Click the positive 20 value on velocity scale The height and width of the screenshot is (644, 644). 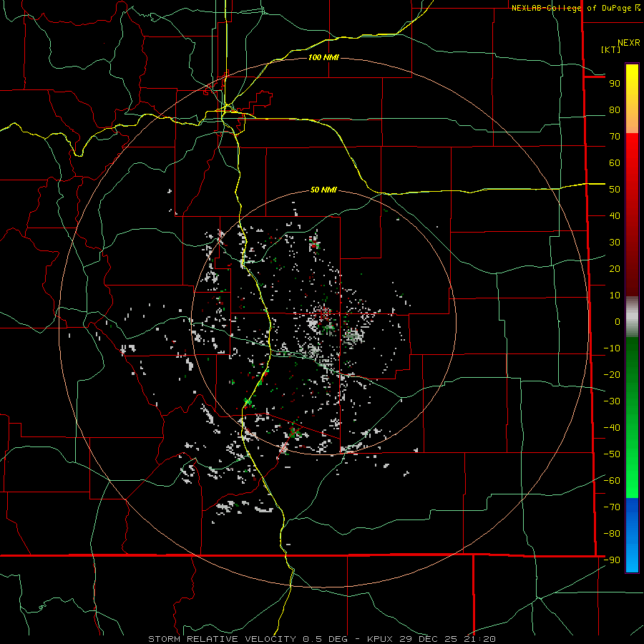(615, 269)
